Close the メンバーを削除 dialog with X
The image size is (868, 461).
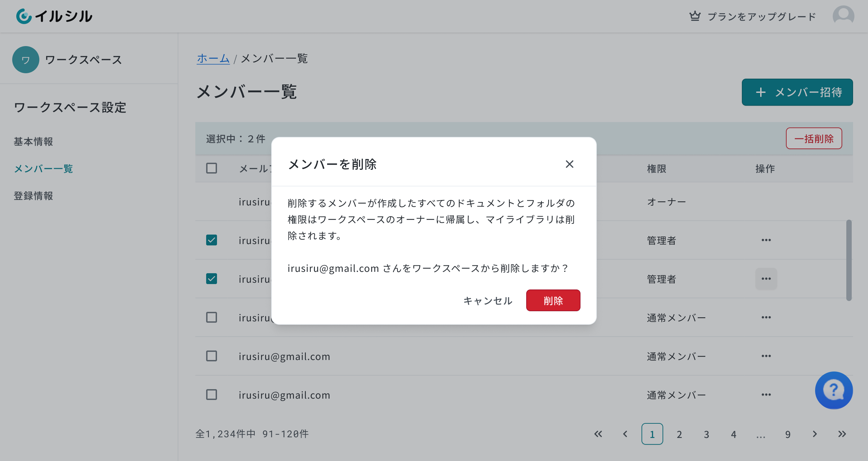pos(570,164)
